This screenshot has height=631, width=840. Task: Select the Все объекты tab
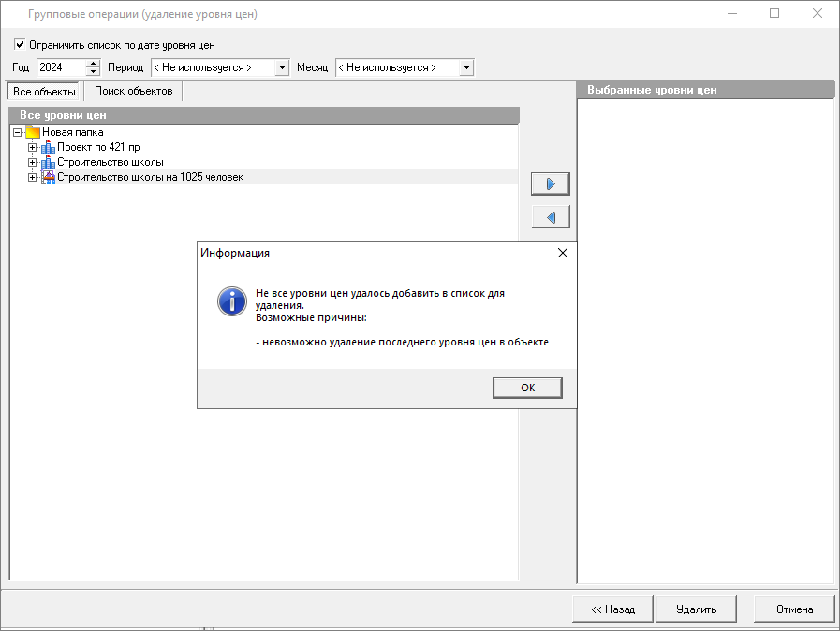coord(44,92)
